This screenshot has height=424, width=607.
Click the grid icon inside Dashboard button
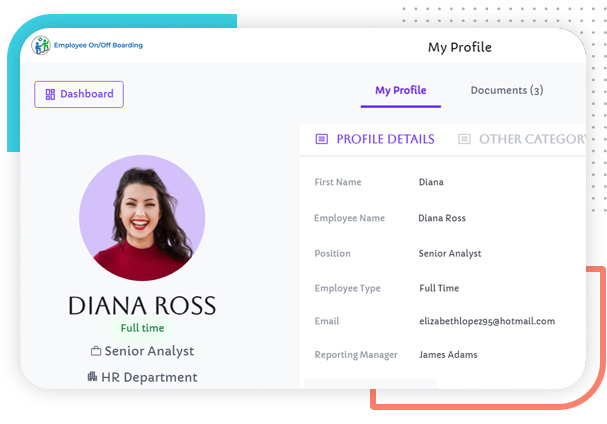[50, 95]
